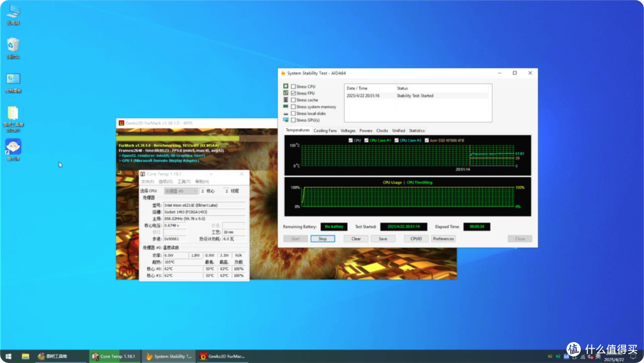Enable the Stress local disks checkbox
Image resolution: width=644 pixels, height=363 pixels.
293,113
